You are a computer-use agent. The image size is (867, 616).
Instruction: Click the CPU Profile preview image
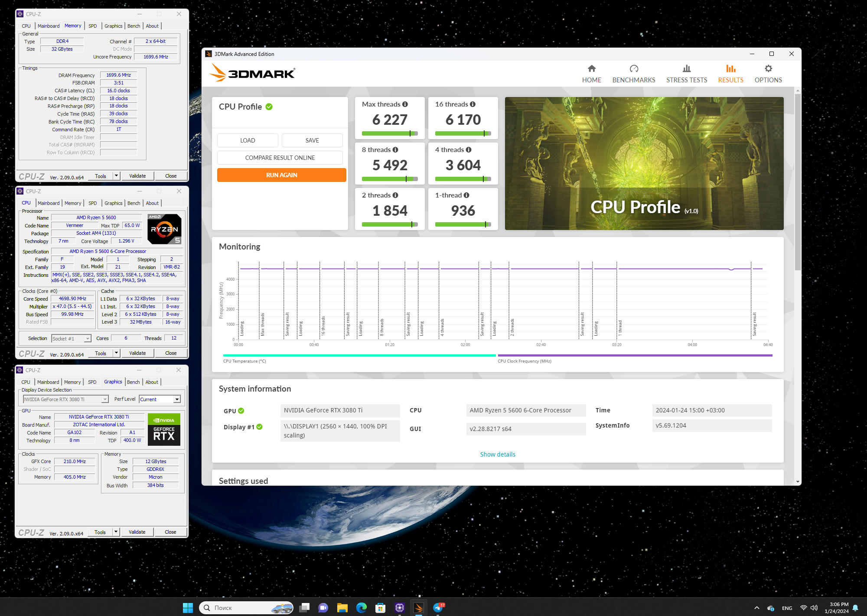click(644, 163)
